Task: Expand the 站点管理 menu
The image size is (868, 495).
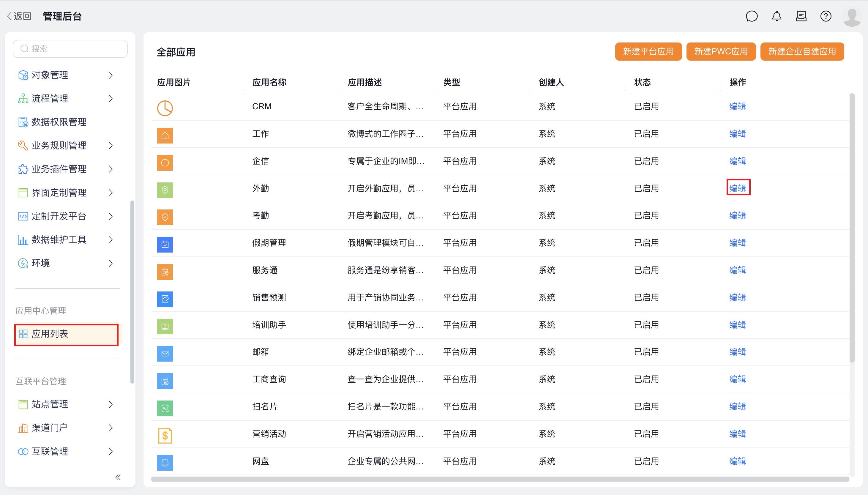Action: (111, 404)
